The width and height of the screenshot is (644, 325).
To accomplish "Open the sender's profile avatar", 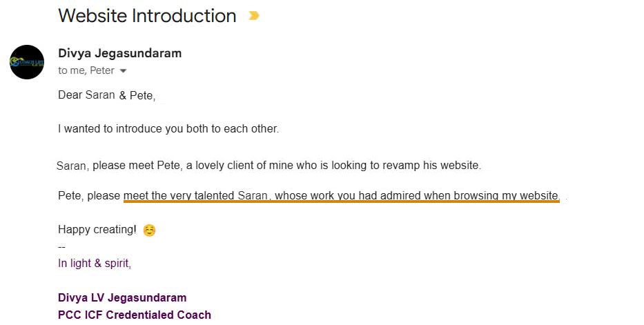I will 27,62.
